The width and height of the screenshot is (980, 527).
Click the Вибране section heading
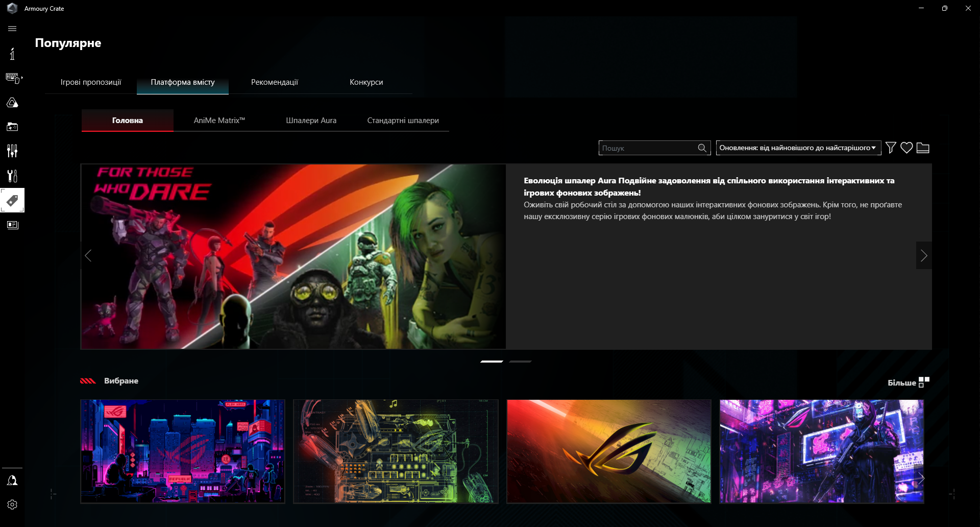[x=121, y=381]
